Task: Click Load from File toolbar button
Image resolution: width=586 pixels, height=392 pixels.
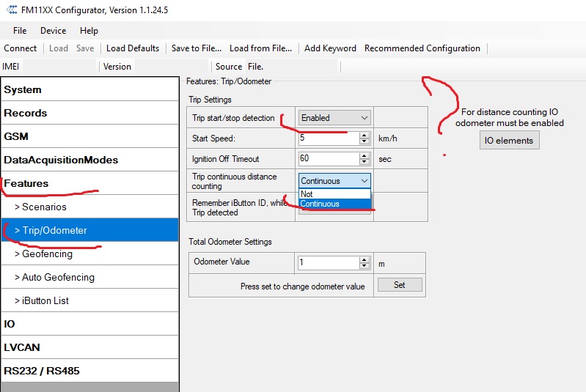Action: [x=260, y=48]
